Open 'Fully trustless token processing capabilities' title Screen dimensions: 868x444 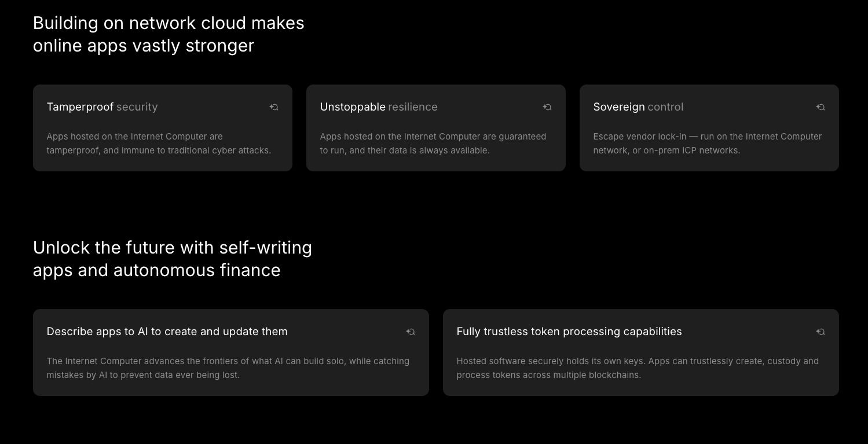[x=569, y=332]
